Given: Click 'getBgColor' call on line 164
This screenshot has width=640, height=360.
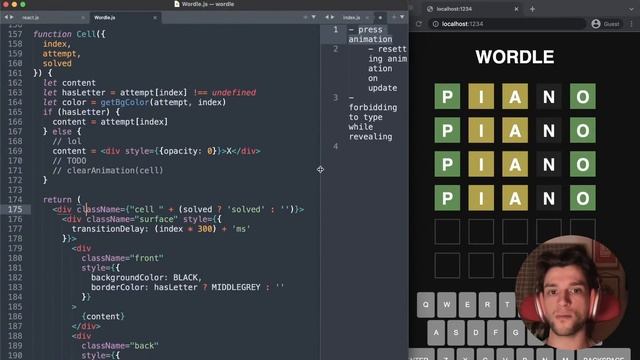Looking at the screenshot, I should point(124,102).
